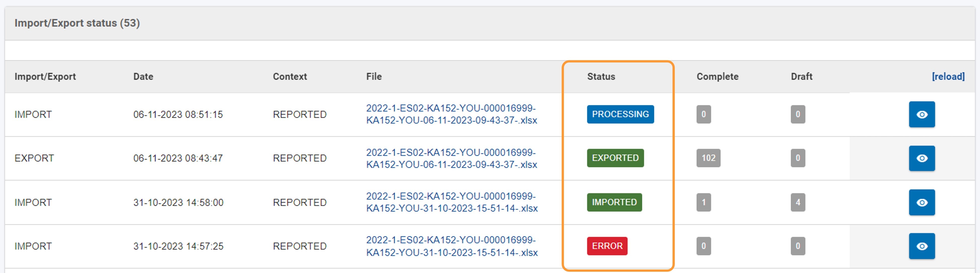980x273 pixels.
Task: Click the Context column header
Action: pyautogui.click(x=290, y=77)
